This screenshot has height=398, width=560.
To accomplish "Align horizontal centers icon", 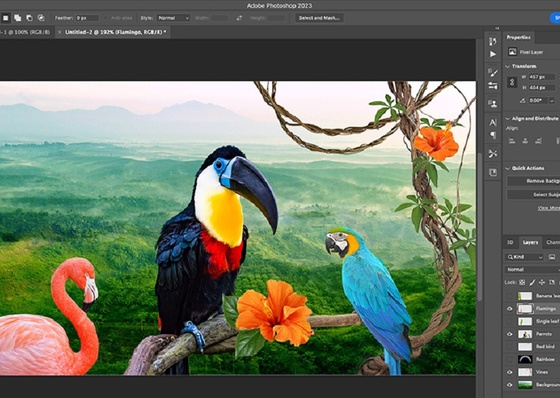I will point(525,141).
